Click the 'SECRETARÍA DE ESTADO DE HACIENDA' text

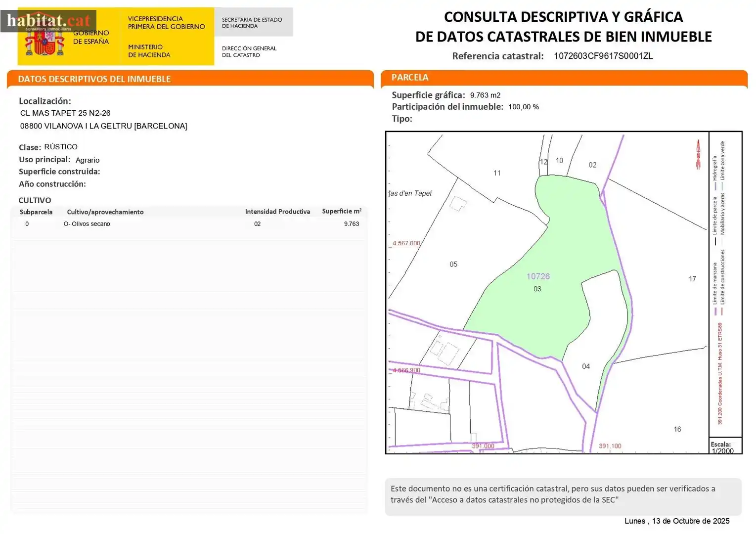tap(252, 23)
